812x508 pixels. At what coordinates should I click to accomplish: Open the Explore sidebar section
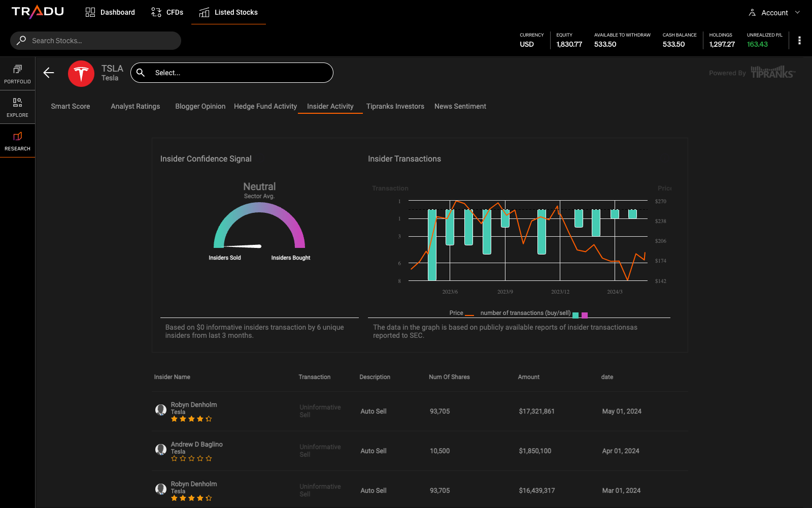[18, 107]
